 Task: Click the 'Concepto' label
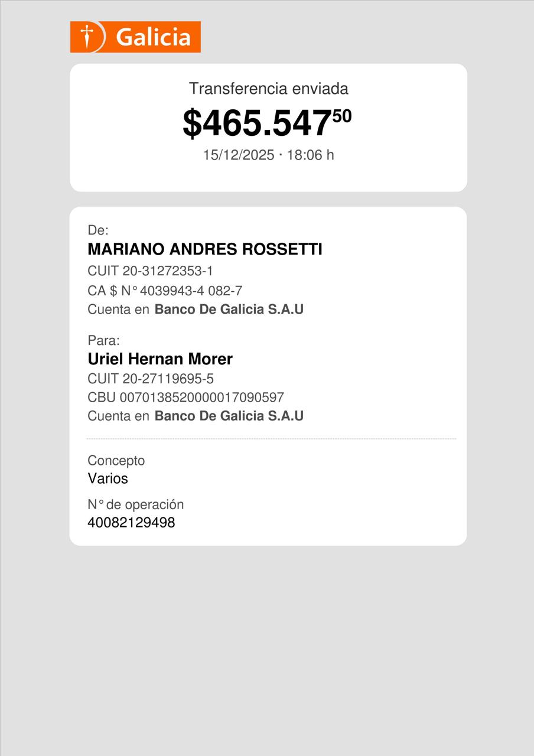point(116,461)
